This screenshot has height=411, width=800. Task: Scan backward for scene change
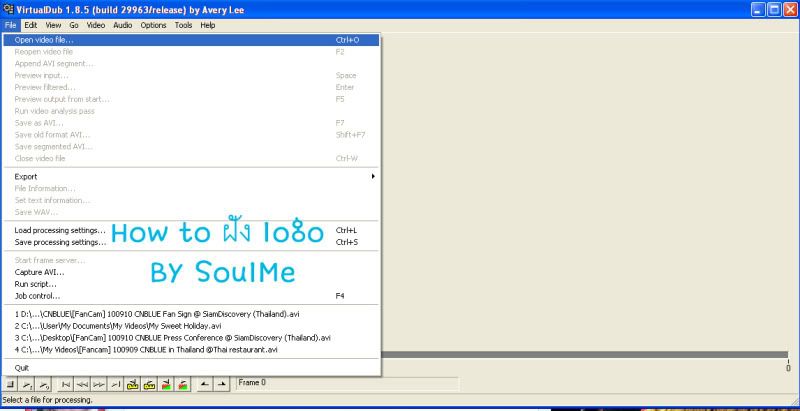pos(166,384)
